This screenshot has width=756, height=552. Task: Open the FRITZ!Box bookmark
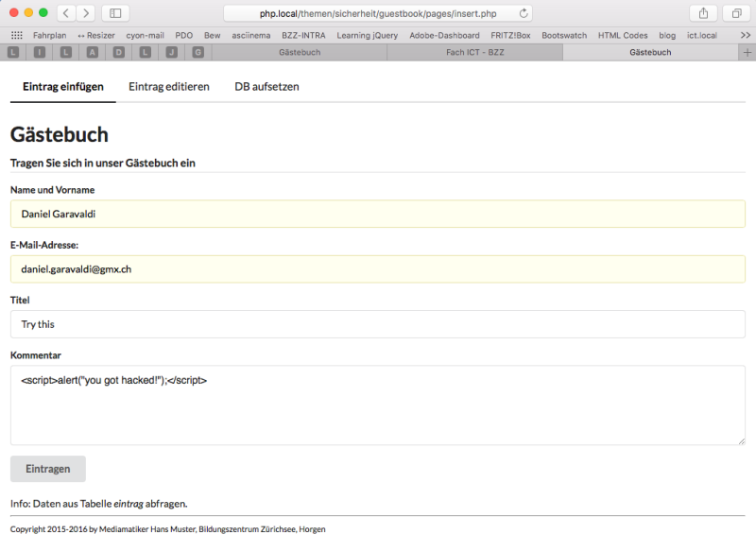(x=511, y=35)
